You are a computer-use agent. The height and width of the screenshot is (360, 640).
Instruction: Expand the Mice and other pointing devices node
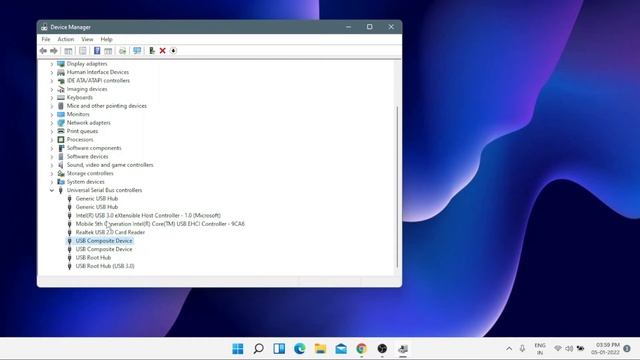52,106
